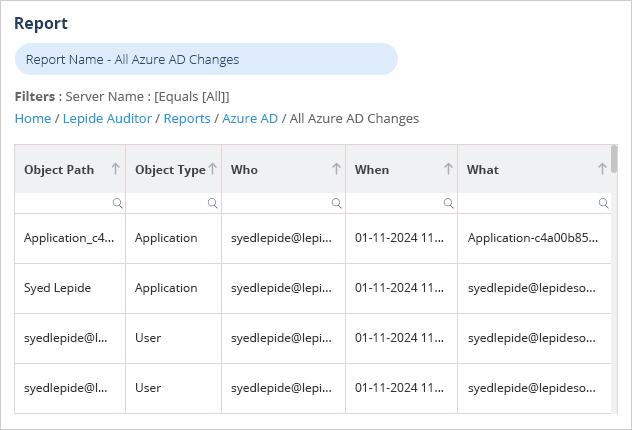The height and width of the screenshot is (430, 632).
Task: Click Who filter search icon
Action: (x=337, y=203)
